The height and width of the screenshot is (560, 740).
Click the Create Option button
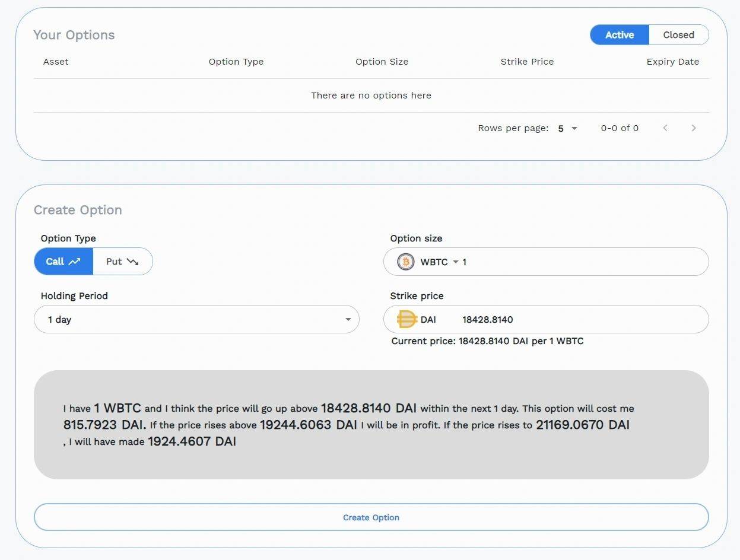click(371, 517)
